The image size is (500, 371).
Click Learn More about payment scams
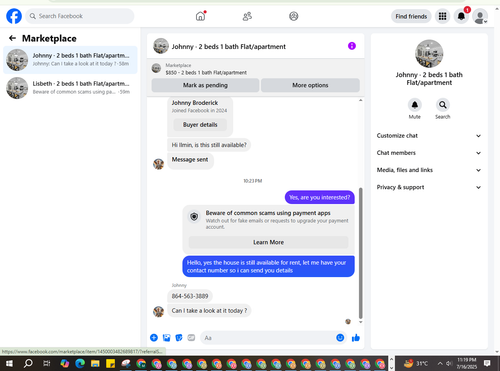268,242
